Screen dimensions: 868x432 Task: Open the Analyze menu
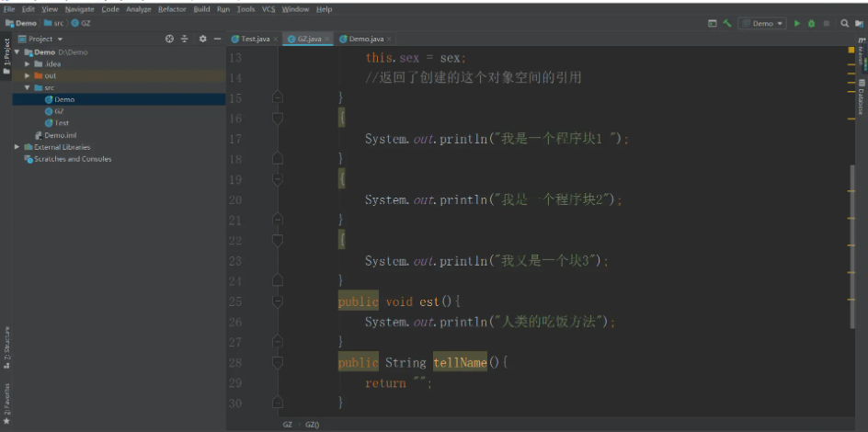[x=139, y=9]
